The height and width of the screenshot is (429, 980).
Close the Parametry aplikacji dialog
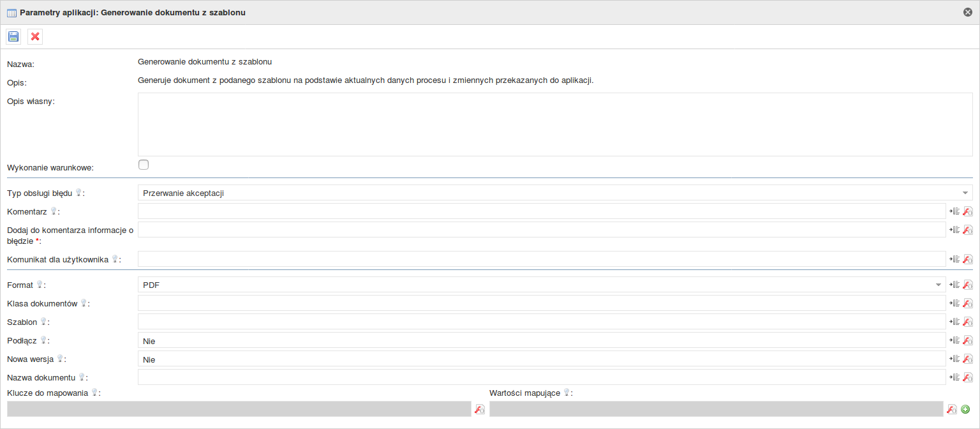968,12
